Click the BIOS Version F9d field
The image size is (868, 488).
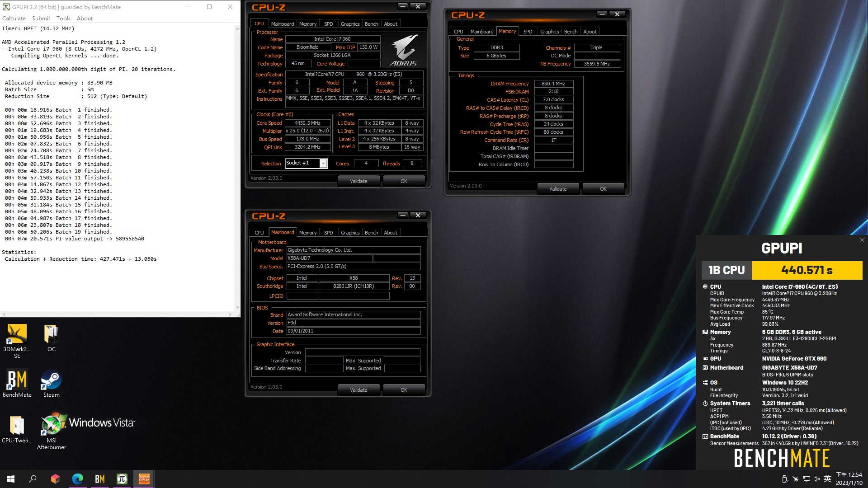click(x=354, y=323)
